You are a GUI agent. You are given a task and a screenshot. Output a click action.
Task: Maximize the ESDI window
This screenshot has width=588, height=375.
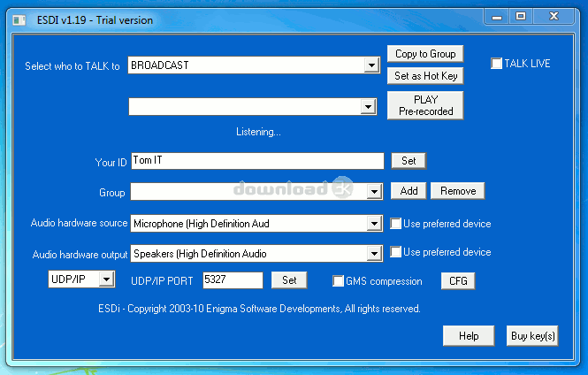click(521, 17)
